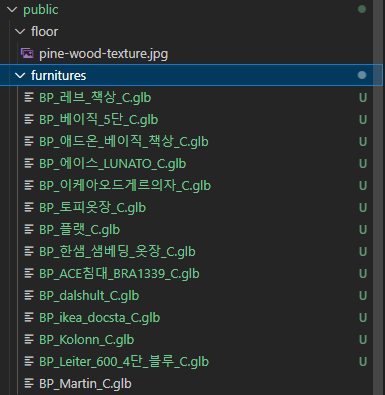Open BP_ikea_docsta_C.glb
Image resolution: width=385 pixels, height=395 pixels.
(x=100, y=318)
